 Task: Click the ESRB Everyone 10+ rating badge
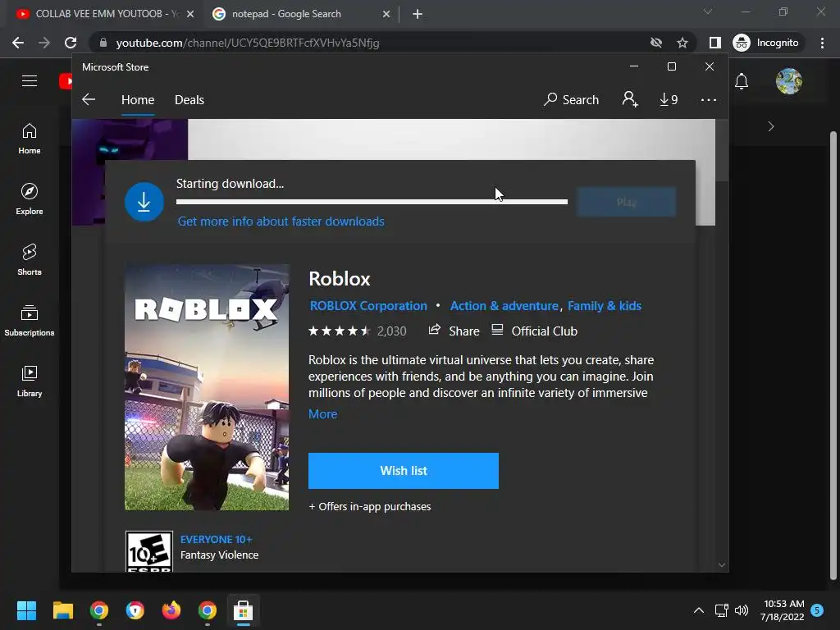(149, 551)
